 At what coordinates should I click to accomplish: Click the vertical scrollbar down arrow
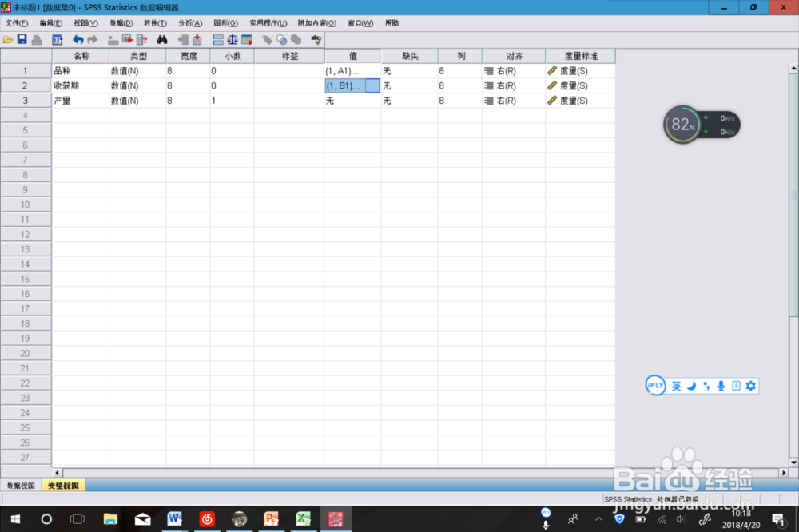793,463
